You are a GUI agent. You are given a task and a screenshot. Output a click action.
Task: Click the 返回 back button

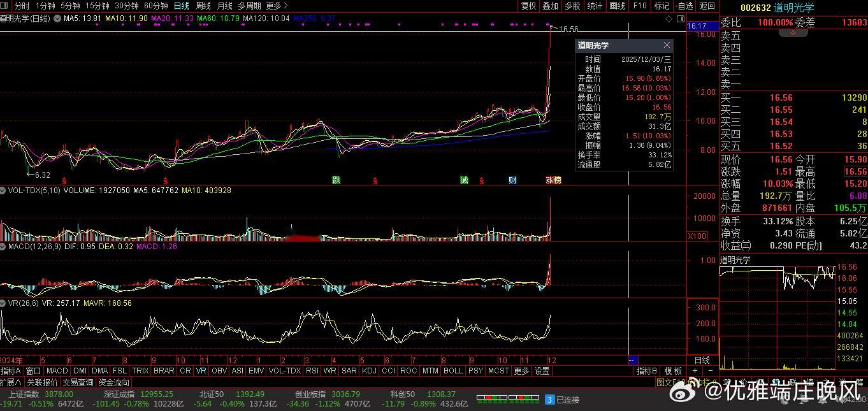click(x=707, y=6)
